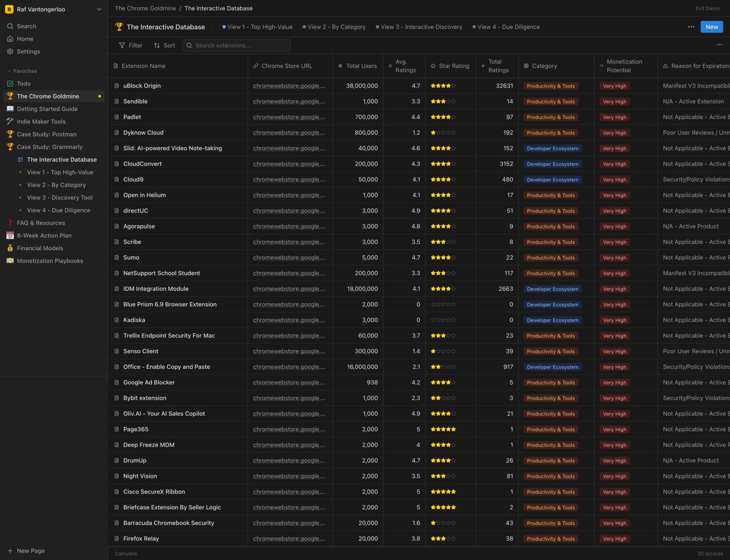Open View 3 - Discovery Tool in sidebar
This screenshot has width=730, height=560.
(60, 198)
